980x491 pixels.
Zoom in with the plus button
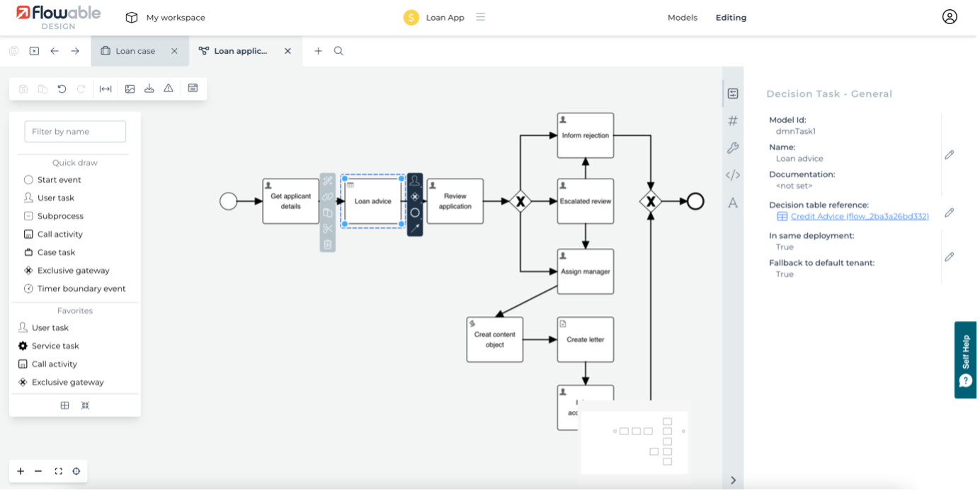[x=21, y=471]
